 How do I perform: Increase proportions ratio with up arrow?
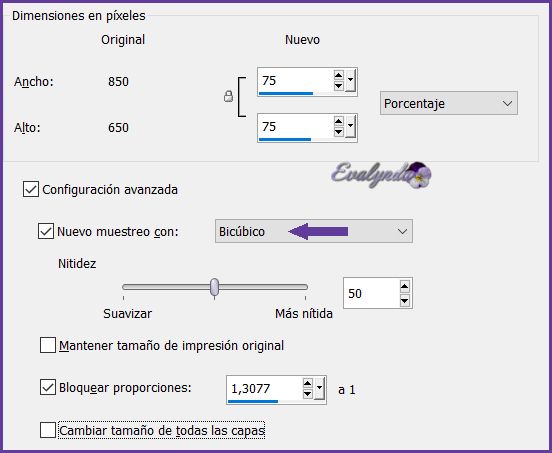(x=307, y=383)
